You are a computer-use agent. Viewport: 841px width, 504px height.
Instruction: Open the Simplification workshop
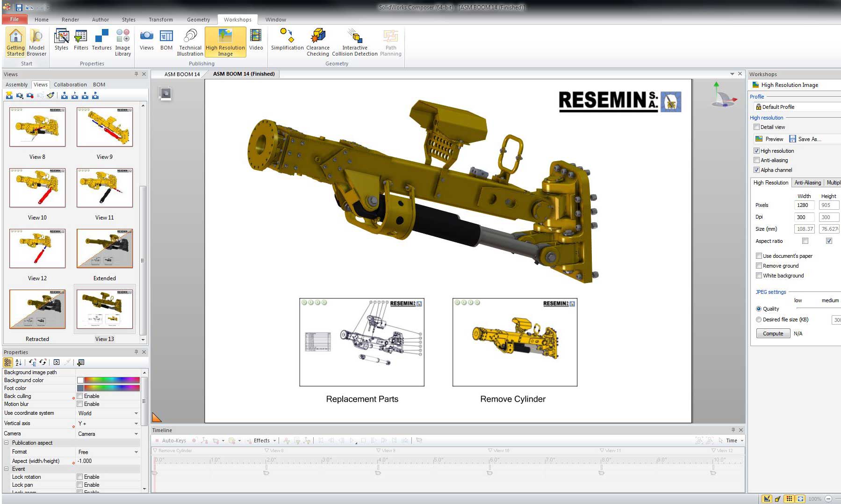tap(288, 40)
